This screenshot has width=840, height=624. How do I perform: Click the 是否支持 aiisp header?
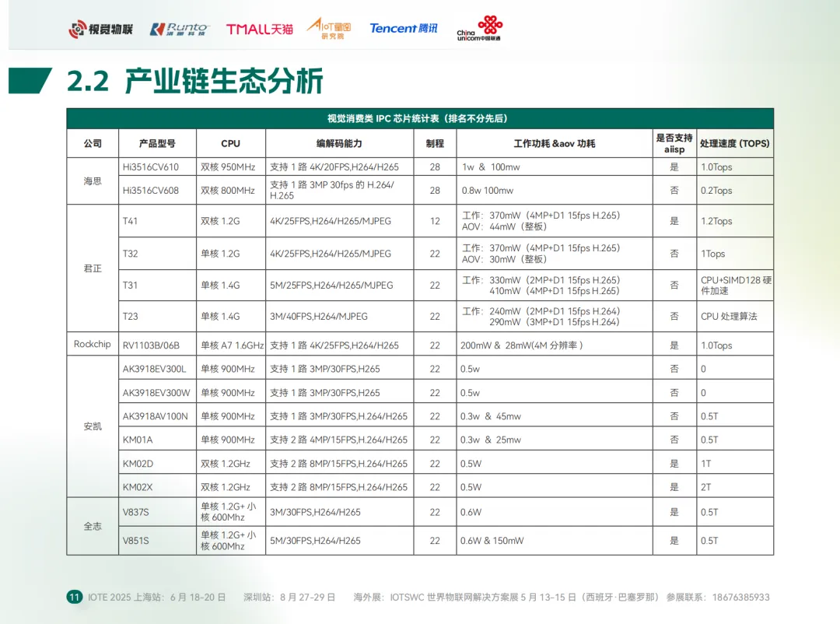pos(674,144)
